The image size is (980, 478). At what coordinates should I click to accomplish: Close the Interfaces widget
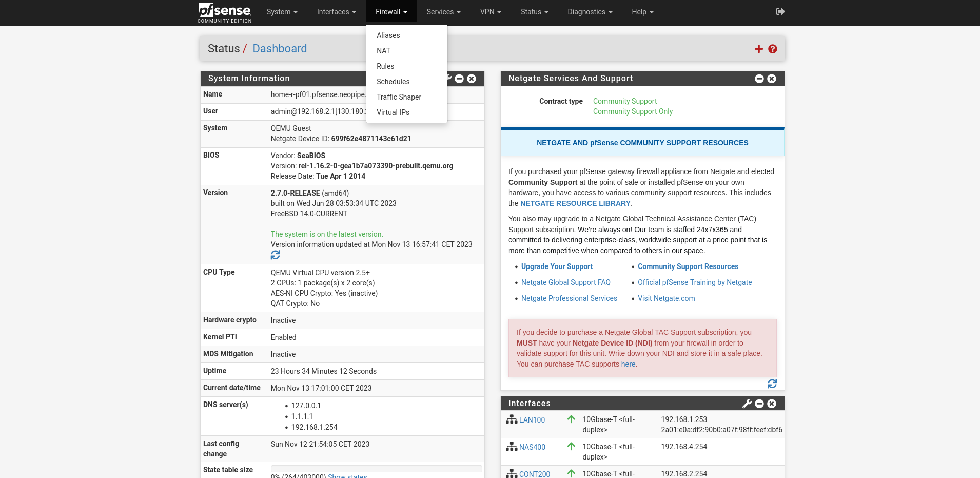point(772,404)
